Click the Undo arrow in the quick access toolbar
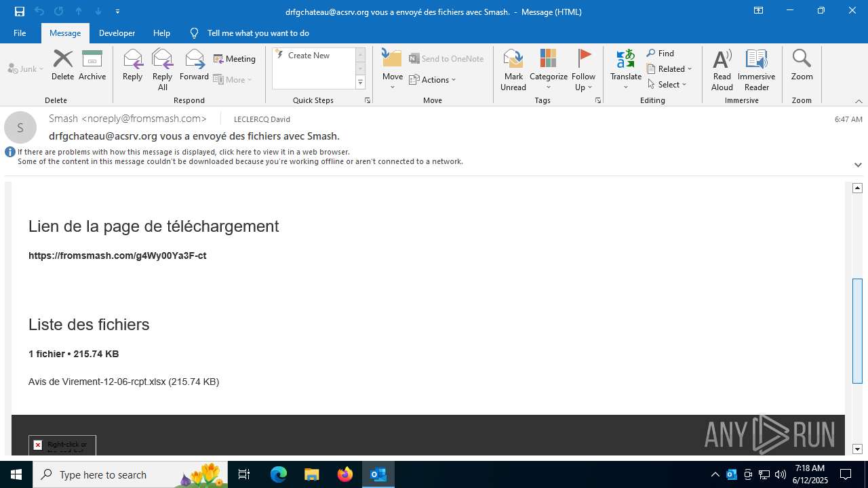Viewport: 868px width, 488px height. pos(39,12)
